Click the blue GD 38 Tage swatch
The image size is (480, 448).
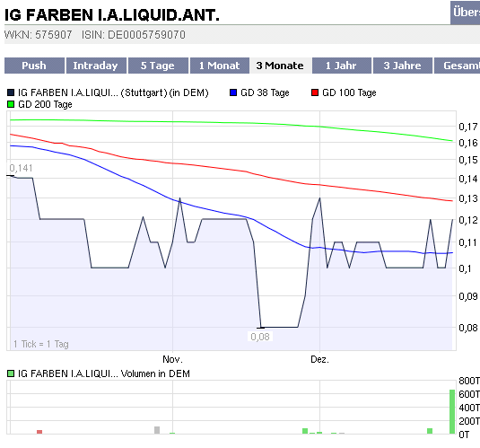click(x=233, y=92)
